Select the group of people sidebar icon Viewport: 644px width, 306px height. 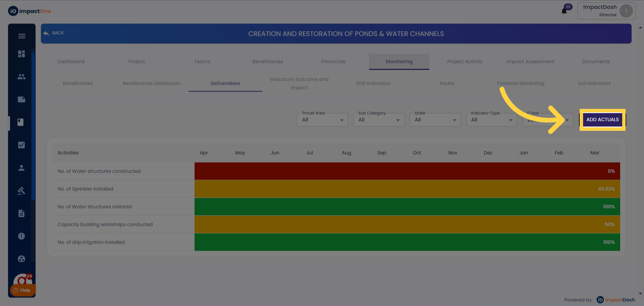(21, 77)
